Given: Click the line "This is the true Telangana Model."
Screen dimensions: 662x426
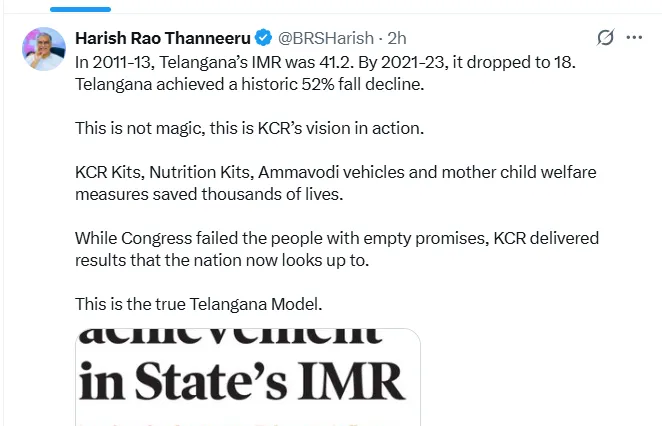Looking at the screenshot, I should 198,304.
